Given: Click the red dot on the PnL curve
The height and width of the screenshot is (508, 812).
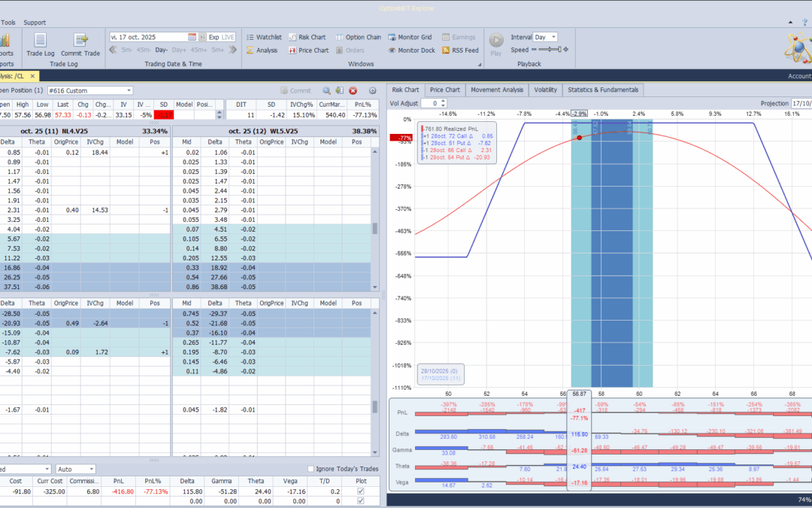Looking at the screenshot, I should pyautogui.click(x=580, y=138).
